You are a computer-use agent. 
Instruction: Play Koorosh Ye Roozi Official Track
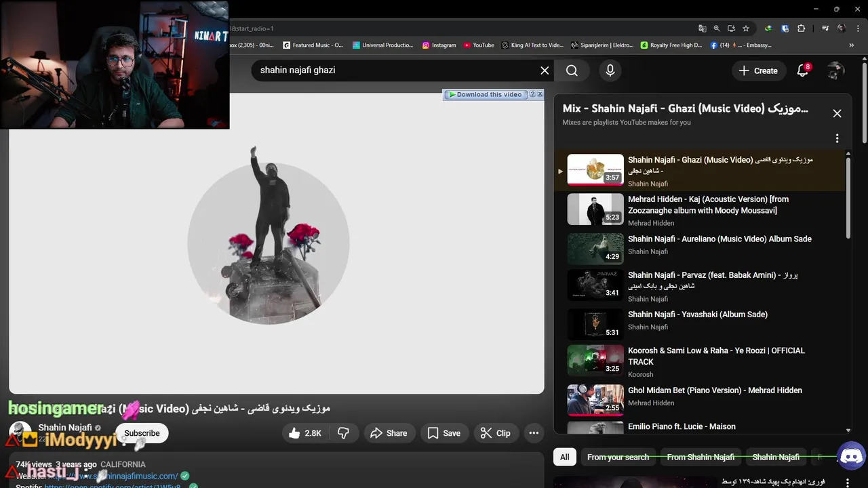(698, 362)
